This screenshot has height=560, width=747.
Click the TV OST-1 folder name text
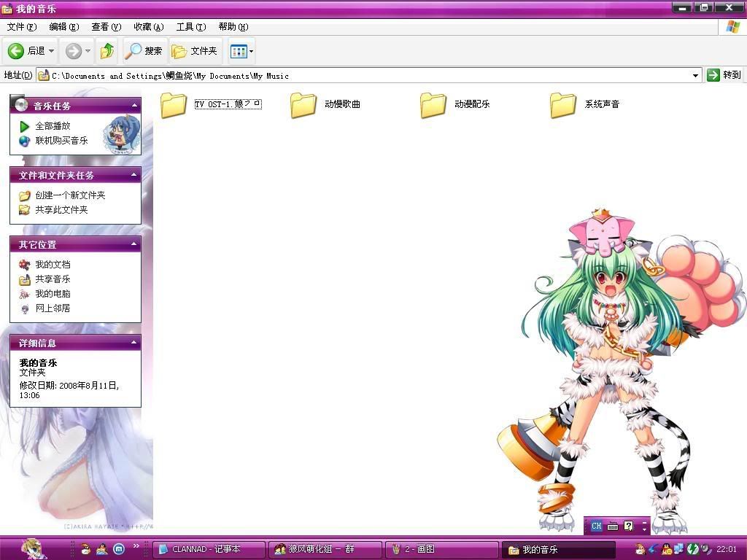[228, 104]
